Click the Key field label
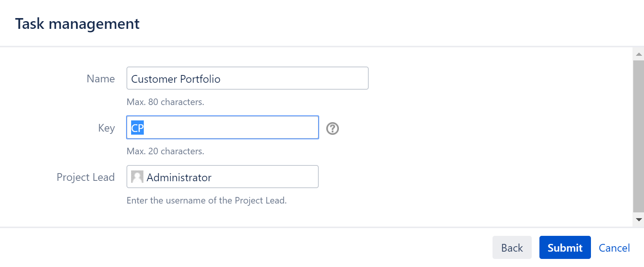 (107, 128)
